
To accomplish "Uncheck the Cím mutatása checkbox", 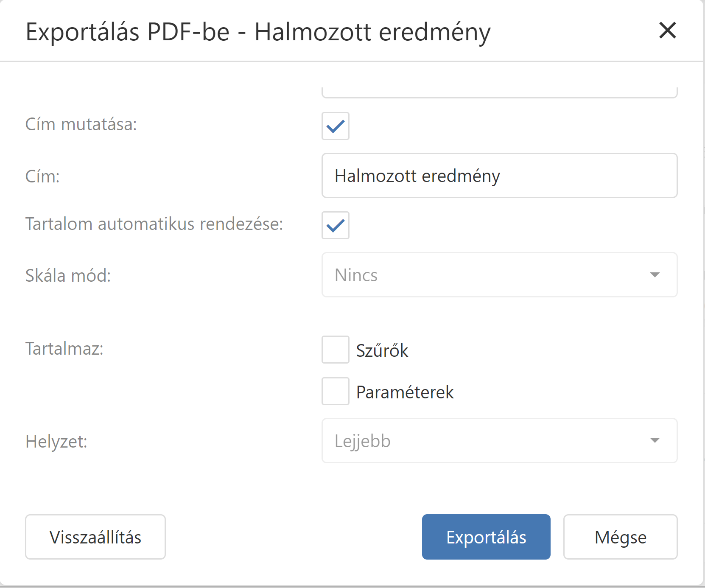I will (335, 126).
